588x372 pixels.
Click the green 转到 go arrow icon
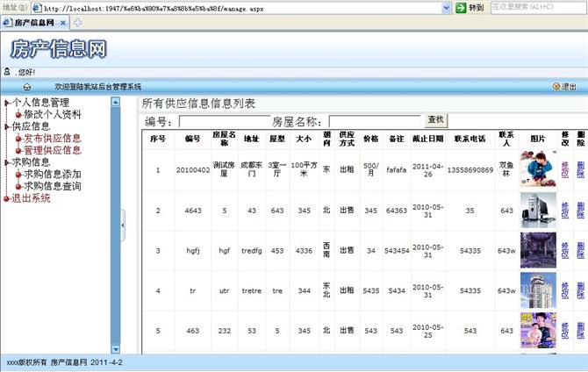click(461, 8)
